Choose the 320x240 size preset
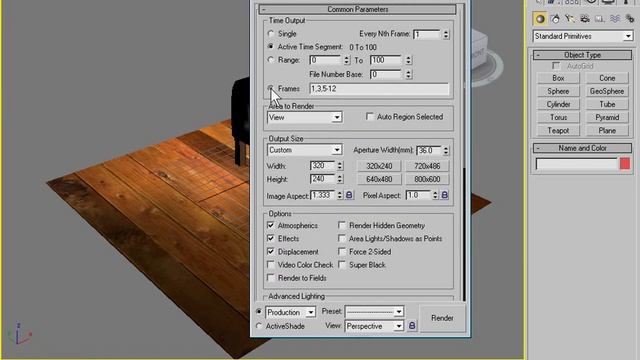This screenshot has width=640, height=360. 379,166
